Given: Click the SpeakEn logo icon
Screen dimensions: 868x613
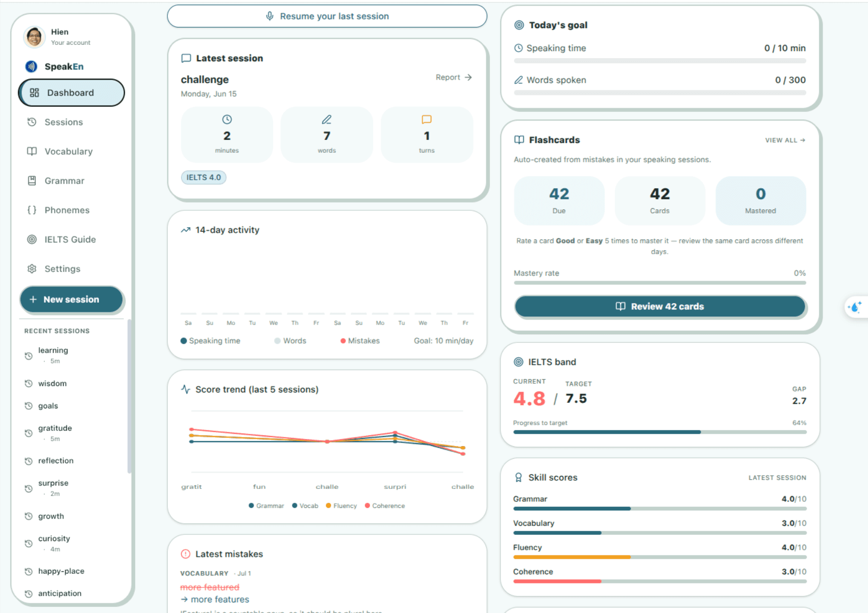Looking at the screenshot, I should [x=32, y=66].
